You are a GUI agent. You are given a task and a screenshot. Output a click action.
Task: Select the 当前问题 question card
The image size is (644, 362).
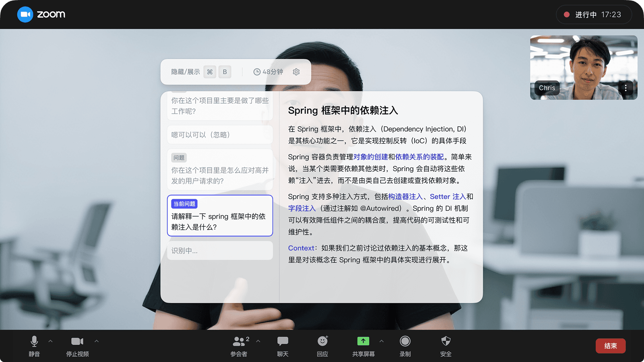220,216
